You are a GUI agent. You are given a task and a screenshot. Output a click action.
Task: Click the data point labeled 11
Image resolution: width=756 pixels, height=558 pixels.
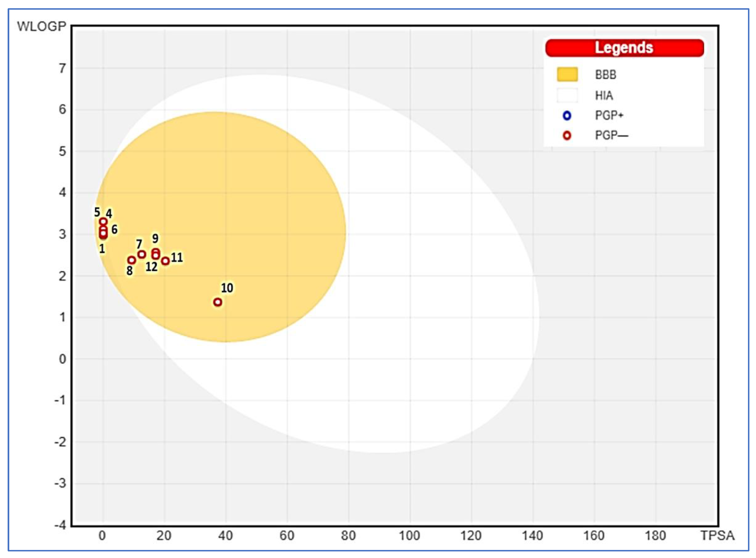coord(165,261)
